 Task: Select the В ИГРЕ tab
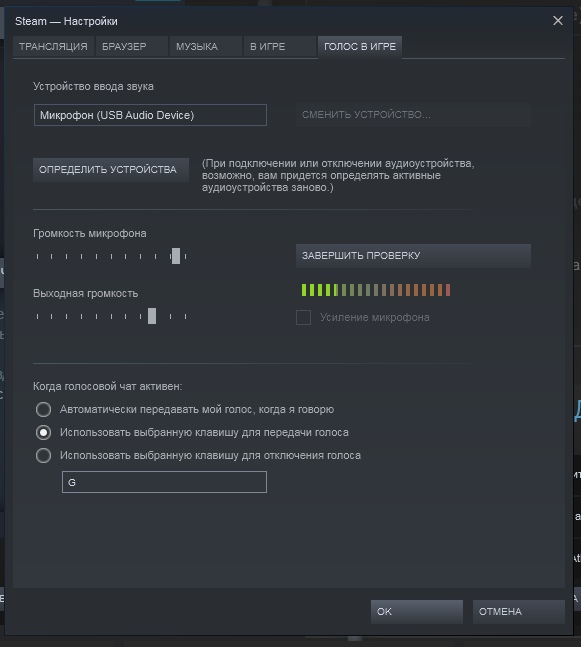coord(280,46)
